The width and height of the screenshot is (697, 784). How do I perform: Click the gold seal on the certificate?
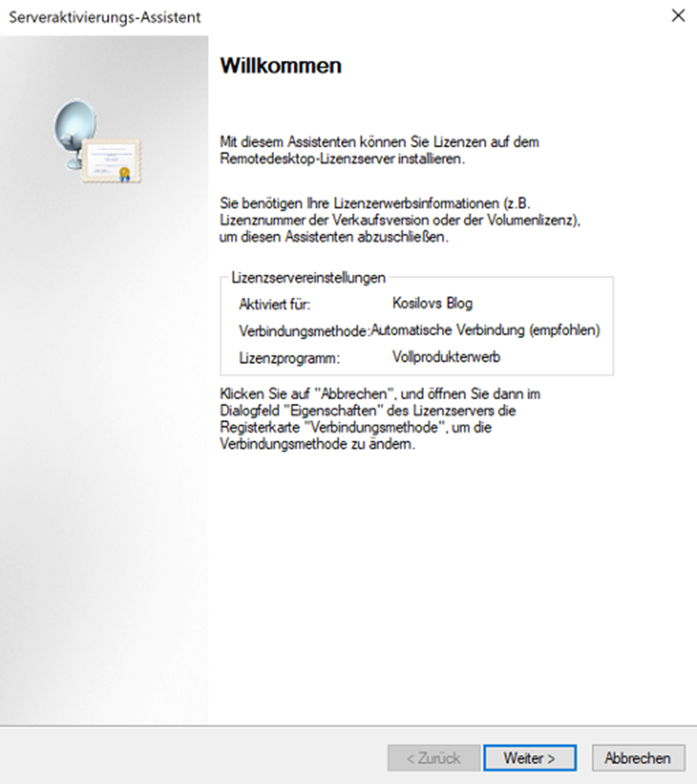coord(126,171)
